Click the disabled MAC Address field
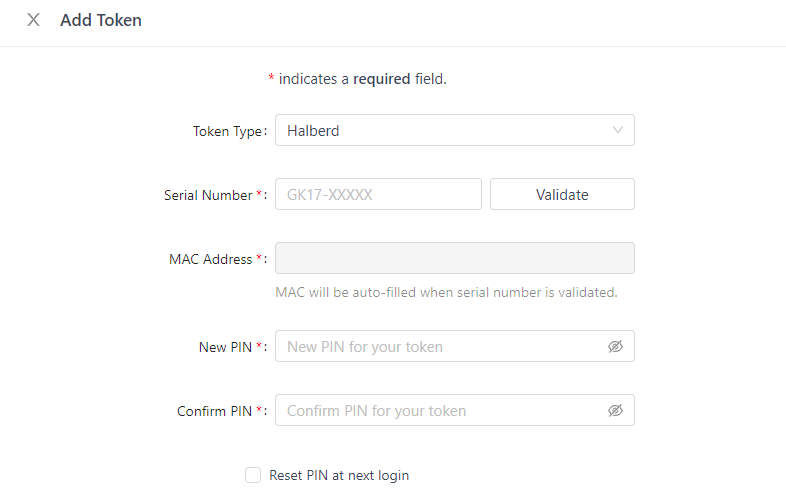 click(454, 259)
